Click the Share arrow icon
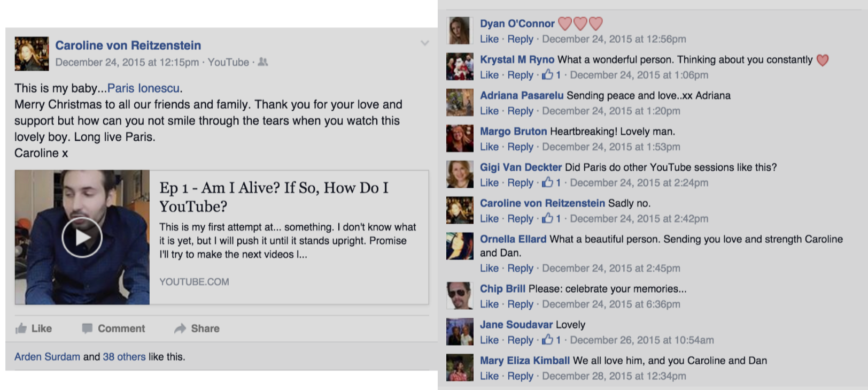868x390 pixels. point(180,328)
